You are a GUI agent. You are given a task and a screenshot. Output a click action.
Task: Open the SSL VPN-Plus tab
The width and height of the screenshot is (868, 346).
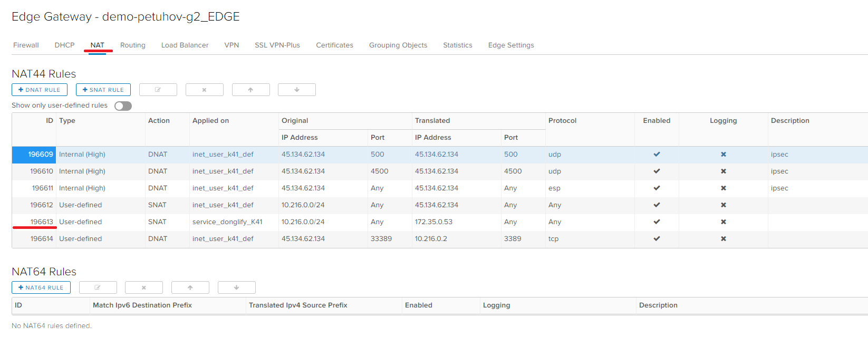pyautogui.click(x=277, y=45)
